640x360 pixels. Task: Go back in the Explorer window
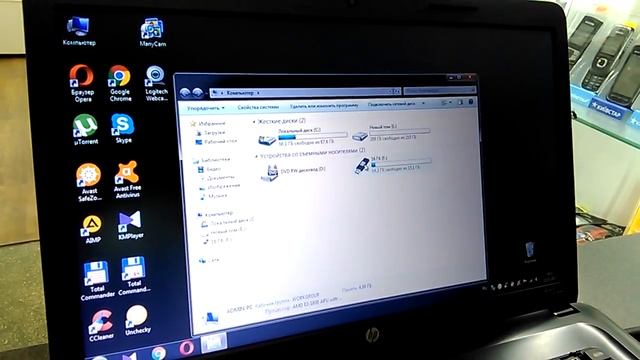pos(184,93)
